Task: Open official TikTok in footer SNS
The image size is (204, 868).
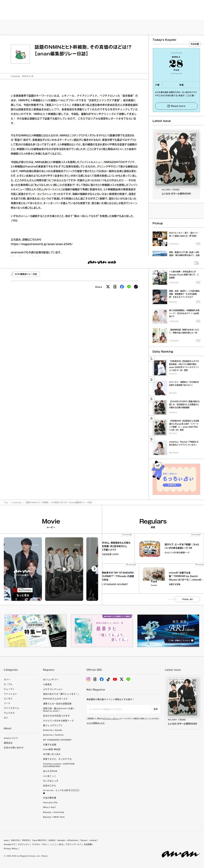Action: click(108, 679)
